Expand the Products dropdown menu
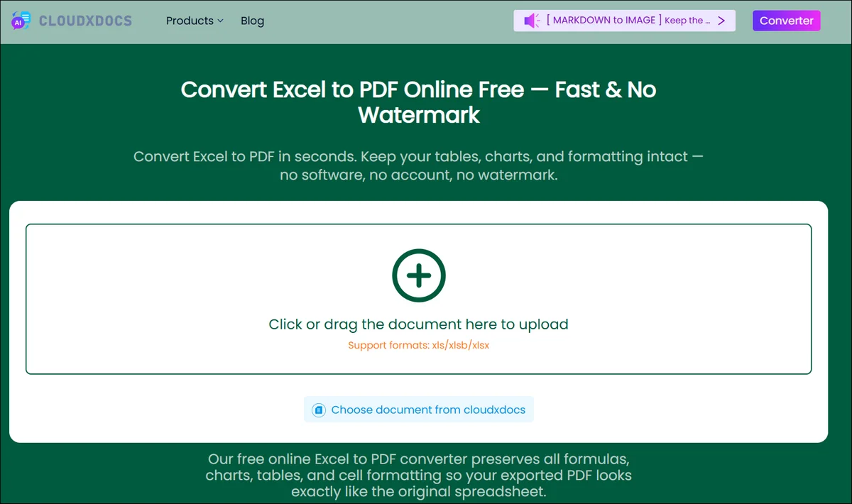This screenshot has width=852, height=504. click(x=195, y=21)
